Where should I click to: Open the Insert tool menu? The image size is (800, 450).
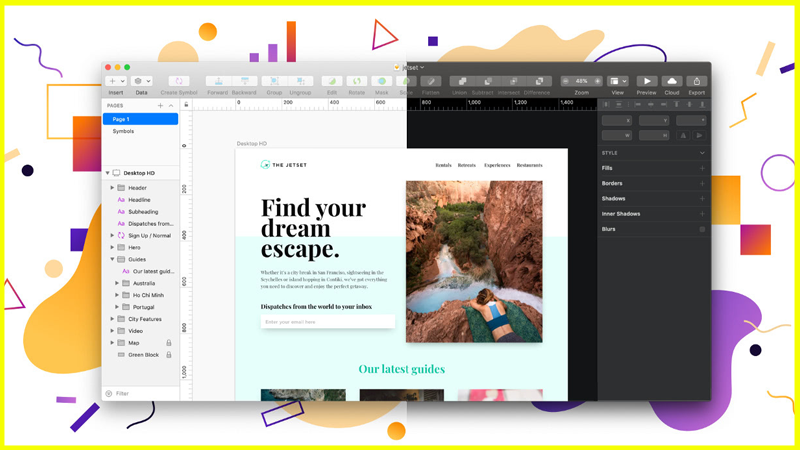[116, 81]
